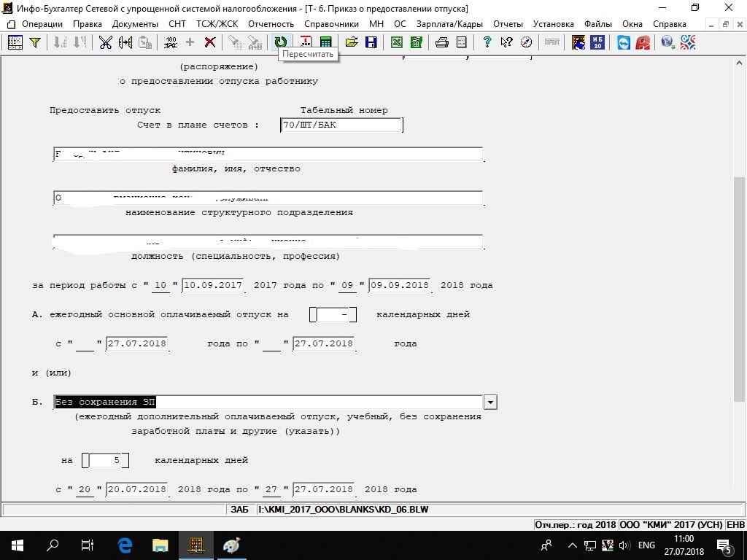Open the green calculator tool
This screenshot has height=560, width=747.
[326, 42]
